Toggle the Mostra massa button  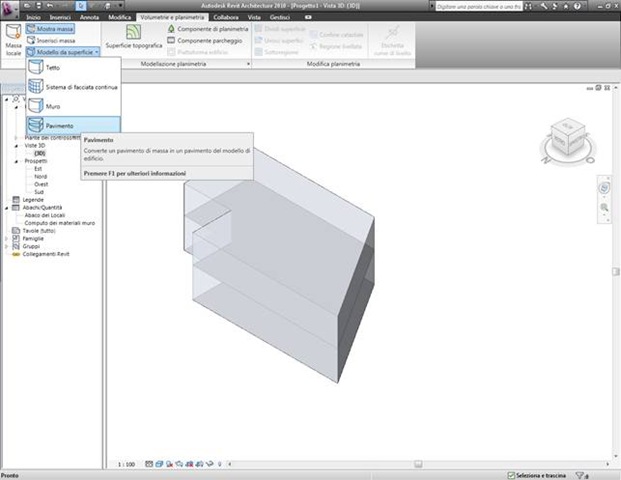click(50, 29)
